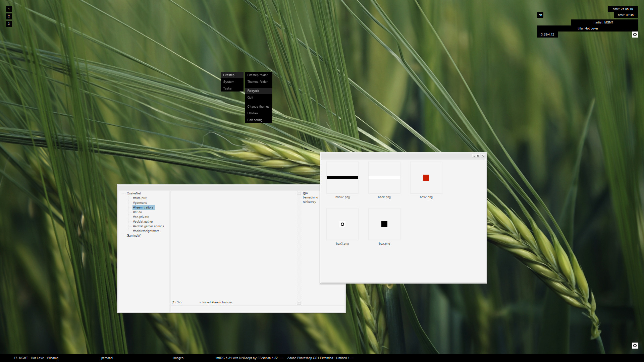The height and width of the screenshot is (362, 644).
Task: Open the System submenu
Action: coord(229,82)
